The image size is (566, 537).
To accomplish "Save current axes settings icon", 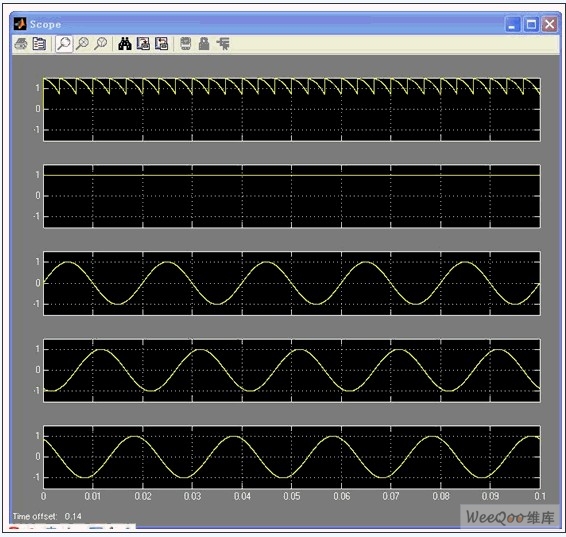I will pos(143,44).
